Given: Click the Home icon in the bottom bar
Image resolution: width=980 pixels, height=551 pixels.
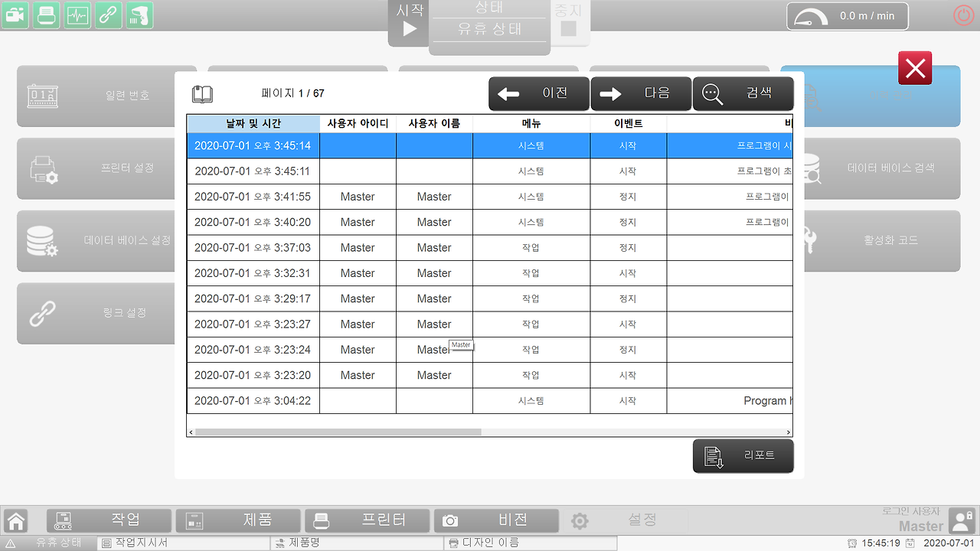Looking at the screenshot, I should 15,520.
